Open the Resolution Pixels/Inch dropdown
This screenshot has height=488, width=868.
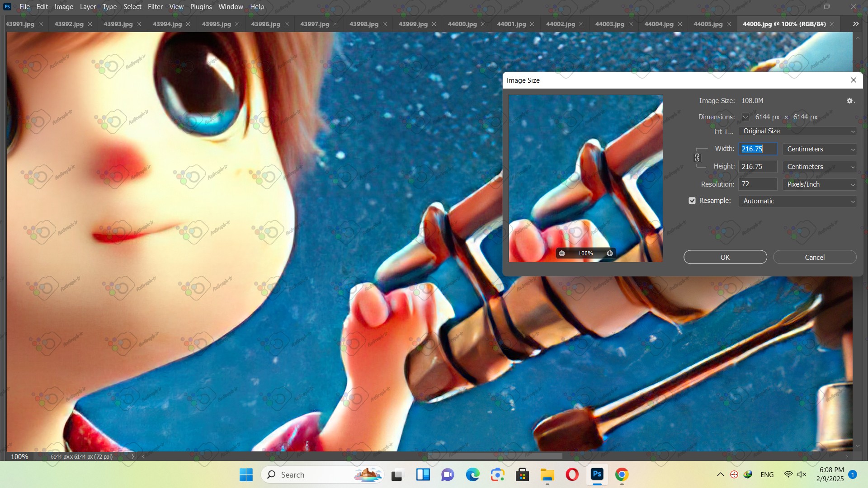coord(820,184)
